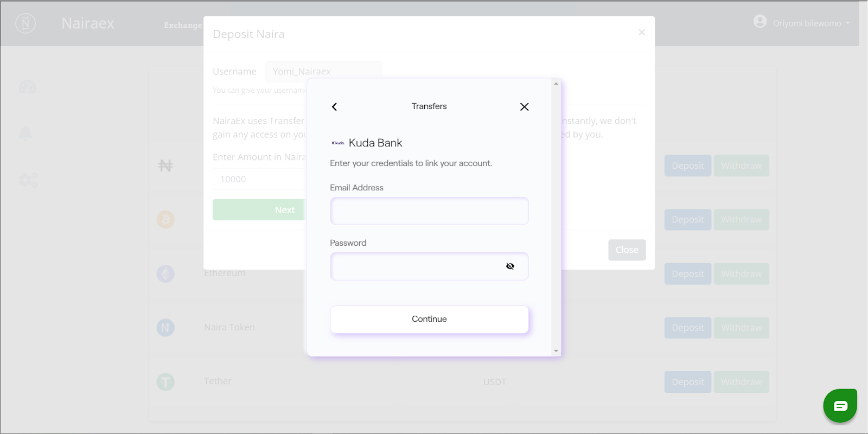Open the settings gears sidebar icon
Viewport: 868px width, 434px height.
[28, 180]
